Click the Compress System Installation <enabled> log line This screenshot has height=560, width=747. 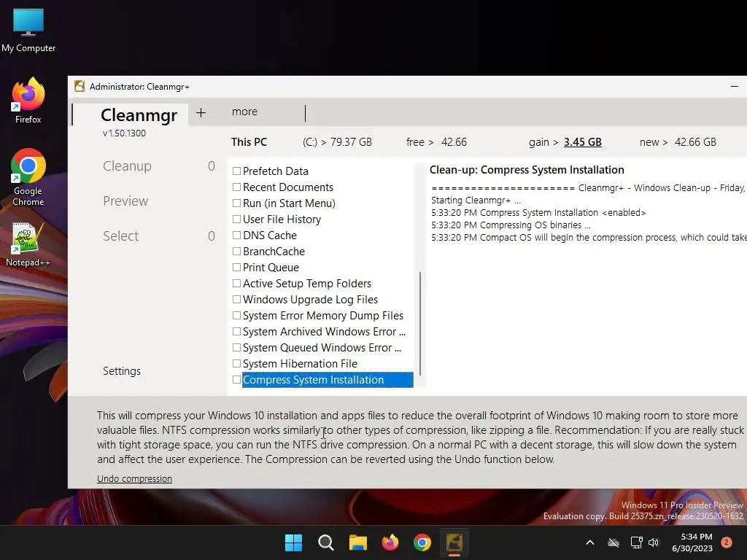538,212
